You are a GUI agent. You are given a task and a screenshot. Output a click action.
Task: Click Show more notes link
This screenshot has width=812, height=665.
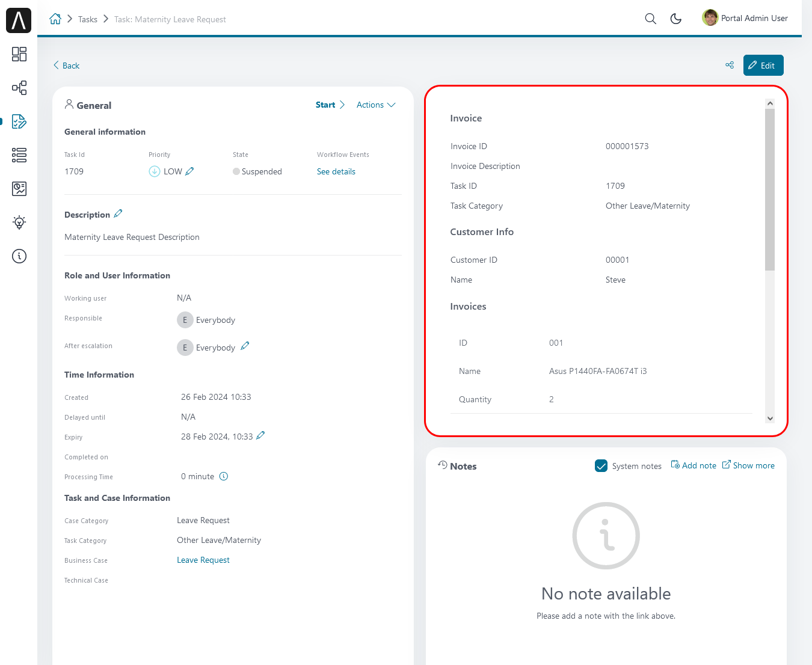point(748,465)
